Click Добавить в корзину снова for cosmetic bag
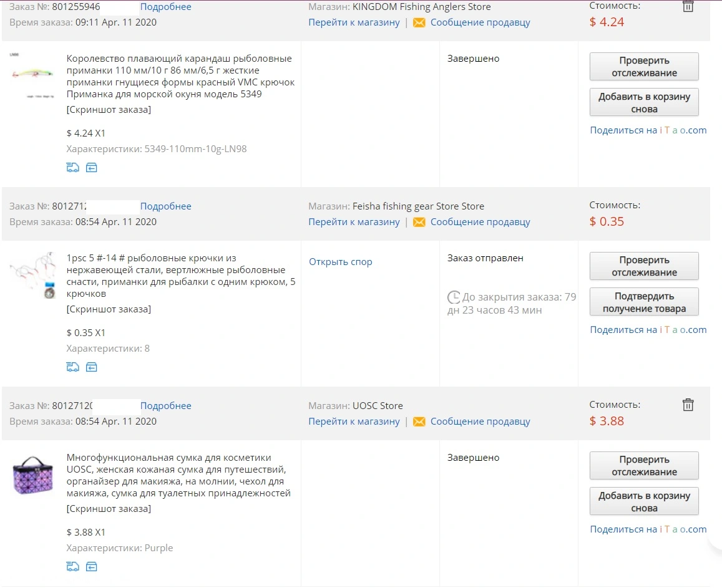 [x=644, y=501]
